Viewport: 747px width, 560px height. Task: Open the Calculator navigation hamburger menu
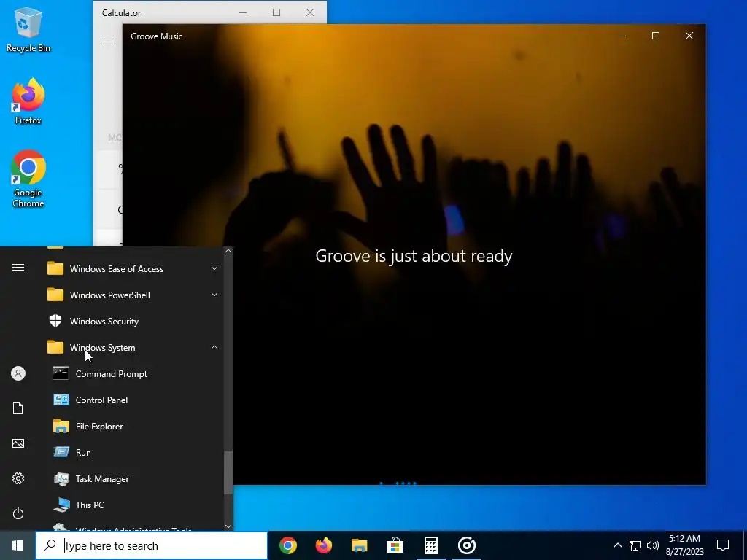point(108,39)
